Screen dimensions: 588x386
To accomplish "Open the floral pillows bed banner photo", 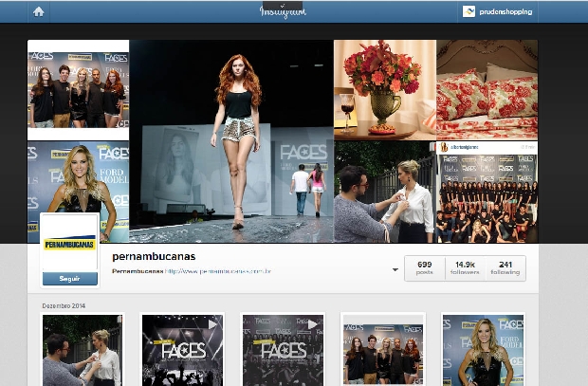I will click(487, 90).
